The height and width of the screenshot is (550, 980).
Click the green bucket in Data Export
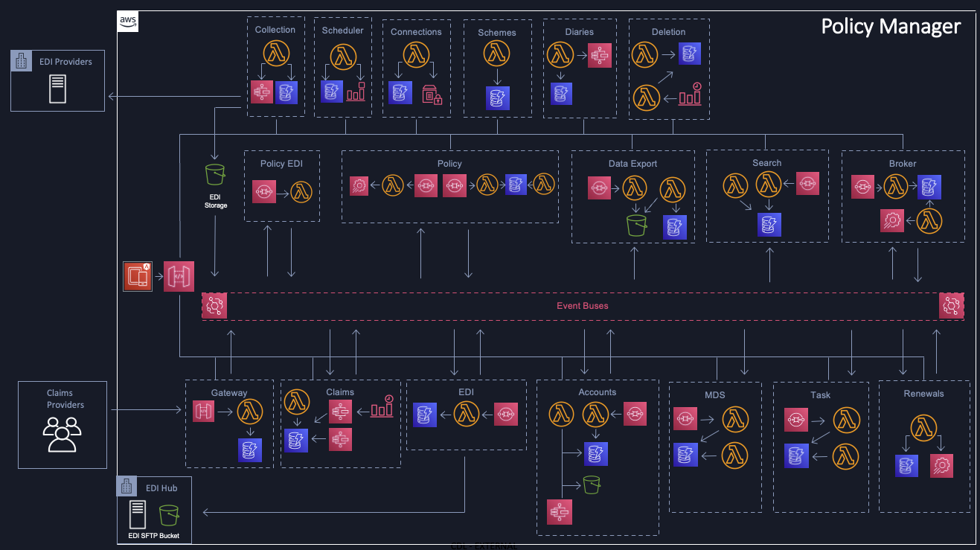pyautogui.click(x=635, y=225)
